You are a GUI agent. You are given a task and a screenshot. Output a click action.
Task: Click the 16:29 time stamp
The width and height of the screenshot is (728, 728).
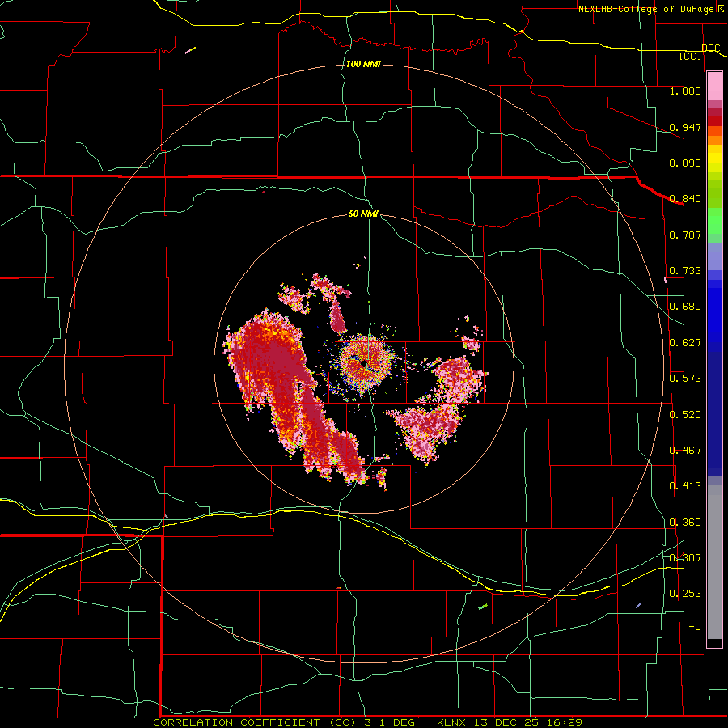pyautogui.click(x=564, y=722)
